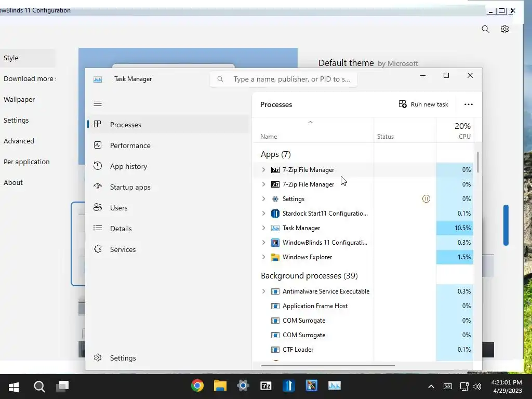Click the Settings process gear icon
Viewport: 532px width, 399px height.
[275, 199]
